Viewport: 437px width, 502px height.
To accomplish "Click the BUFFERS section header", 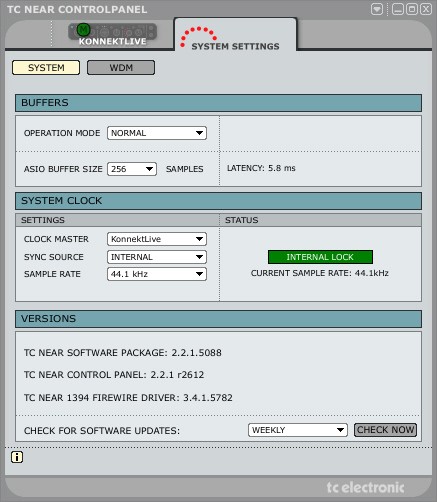I will pos(218,103).
